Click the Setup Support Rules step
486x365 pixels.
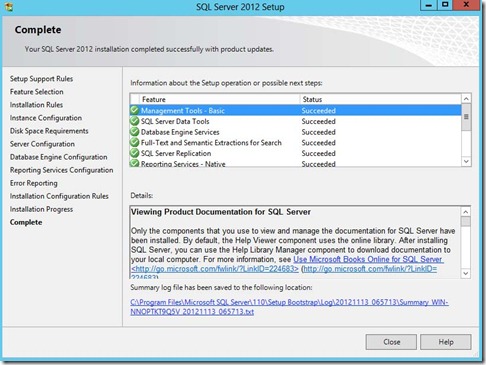pos(41,79)
